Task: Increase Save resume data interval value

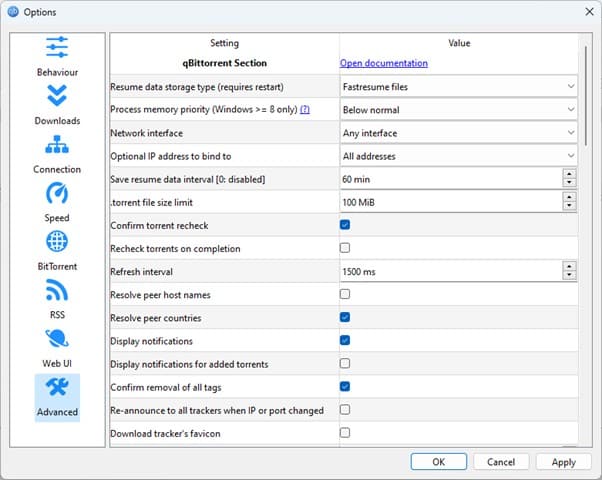Action: pyautogui.click(x=569, y=174)
